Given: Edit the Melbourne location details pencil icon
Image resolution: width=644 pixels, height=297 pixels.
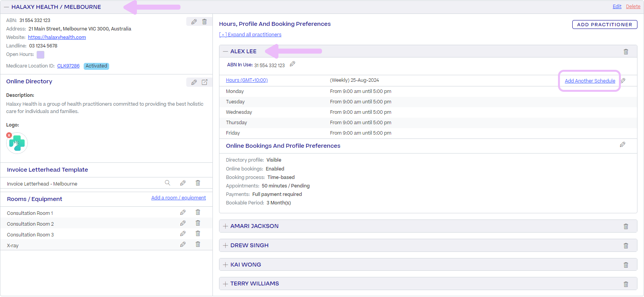Looking at the screenshot, I should pyautogui.click(x=194, y=22).
